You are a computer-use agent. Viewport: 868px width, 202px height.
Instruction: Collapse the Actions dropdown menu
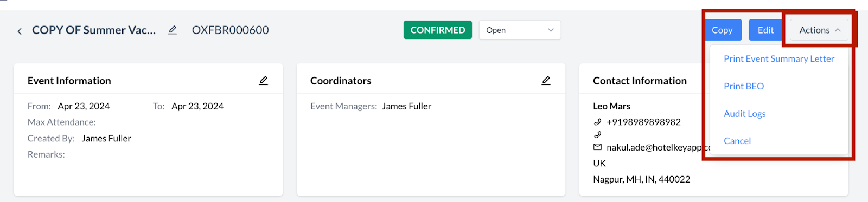click(x=819, y=30)
